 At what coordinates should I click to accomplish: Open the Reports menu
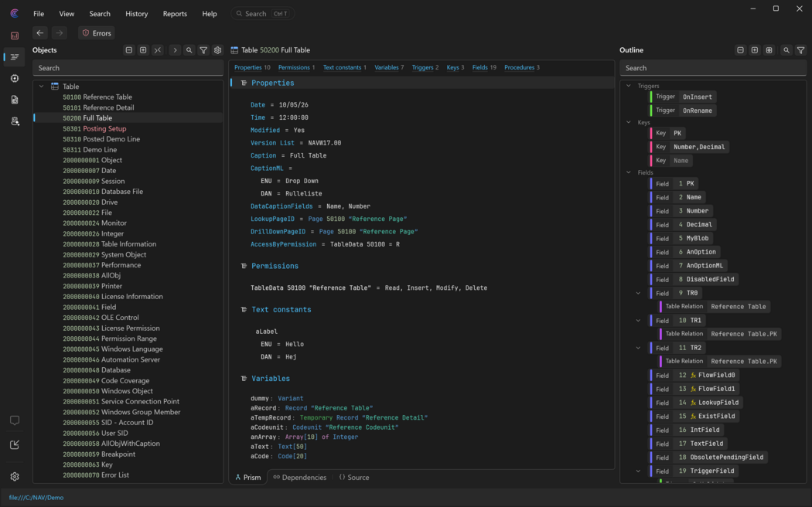coord(175,14)
